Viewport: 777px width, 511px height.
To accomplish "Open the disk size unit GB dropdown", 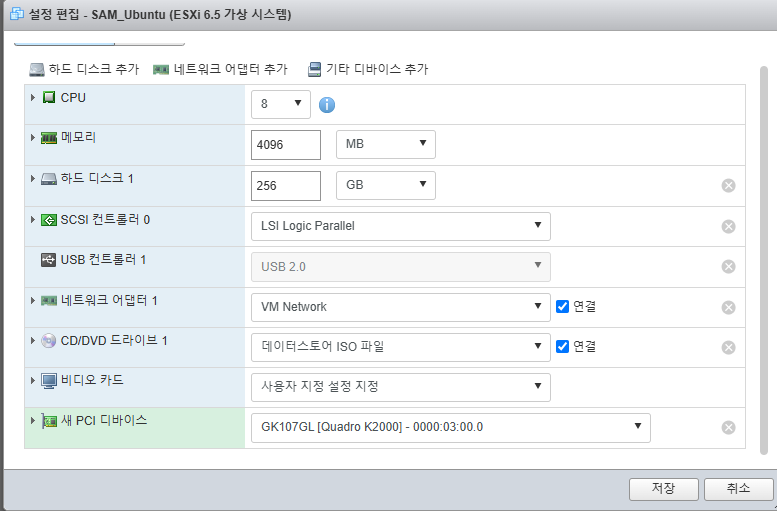I will (x=386, y=185).
